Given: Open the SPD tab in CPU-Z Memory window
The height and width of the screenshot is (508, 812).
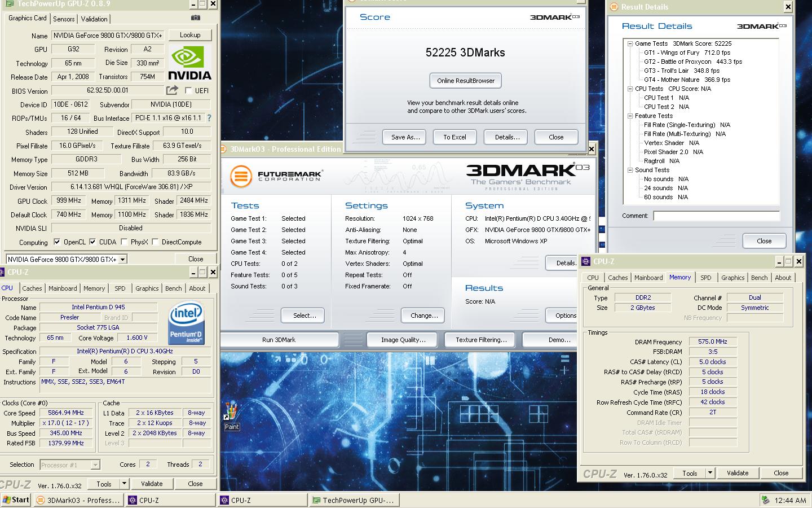Looking at the screenshot, I should click(705, 278).
